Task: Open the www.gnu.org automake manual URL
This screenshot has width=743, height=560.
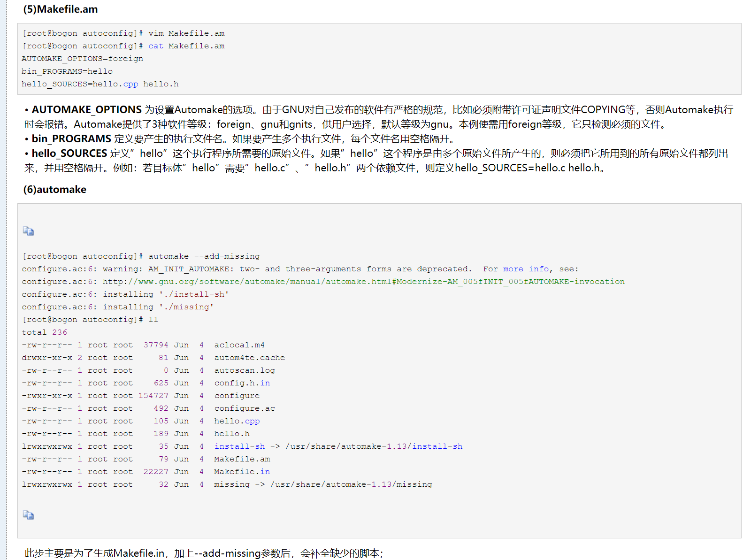Action: tap(364, 282)
